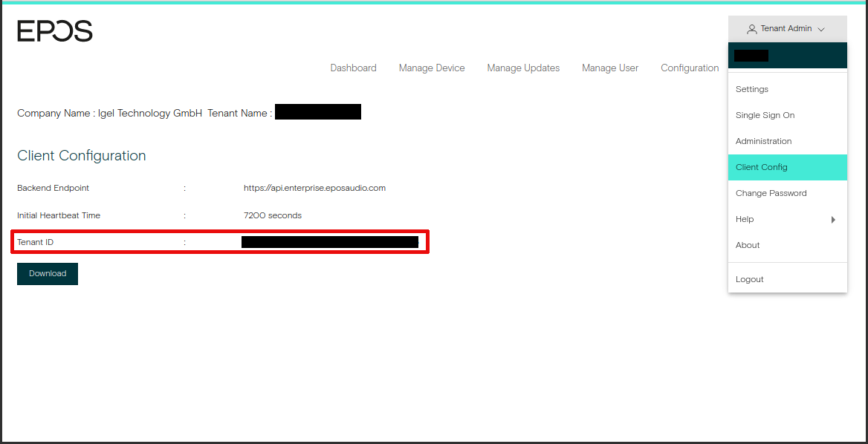Open the Dashboard page

click(x=353, y=68)
